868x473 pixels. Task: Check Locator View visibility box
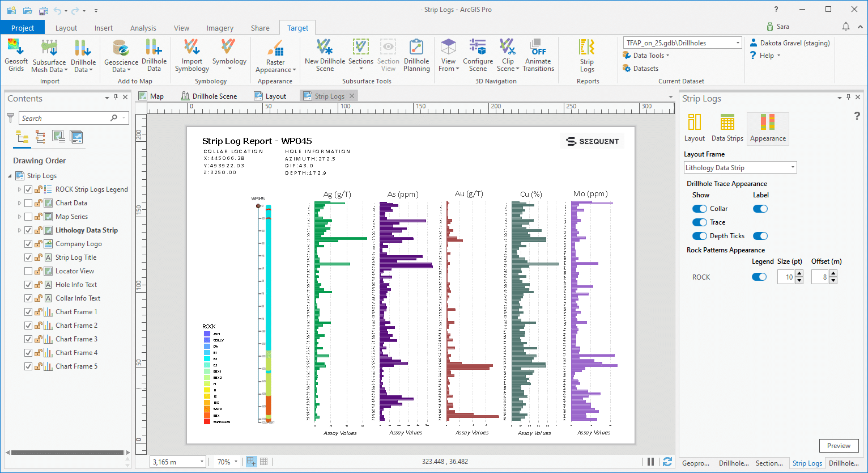click(x=28, y=271)
